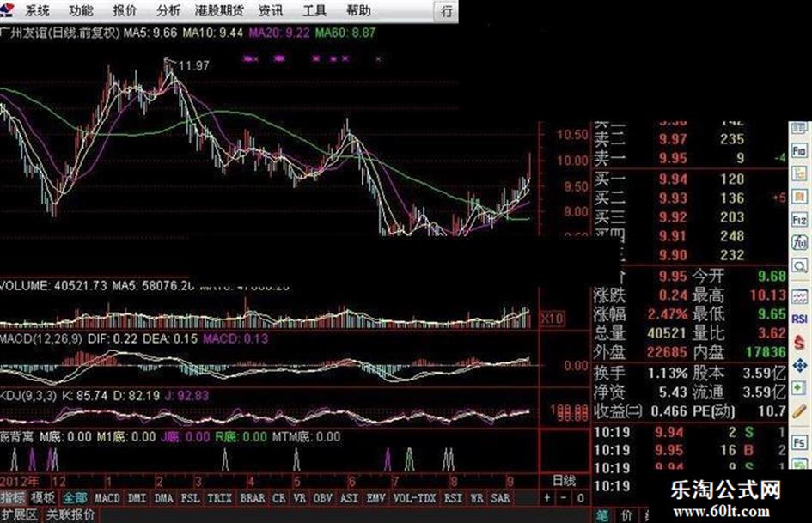Open the 扩展区 tab
The image size is (812, 523).
tap(20, 514)
